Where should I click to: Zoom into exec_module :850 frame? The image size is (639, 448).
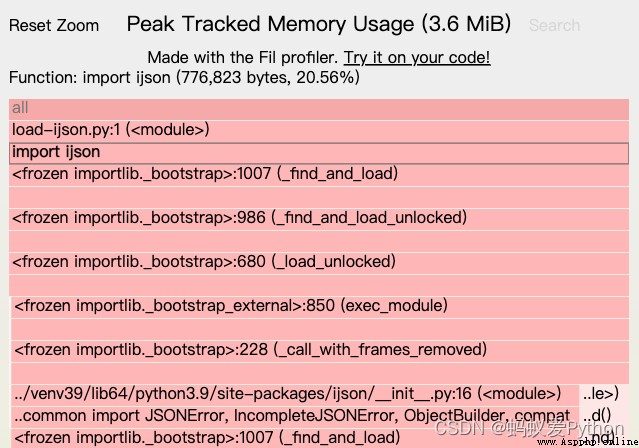(x=320, y=307)
